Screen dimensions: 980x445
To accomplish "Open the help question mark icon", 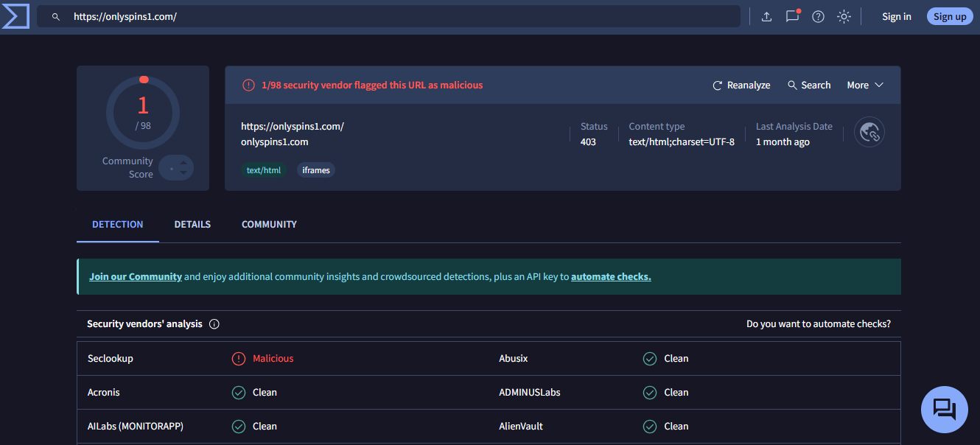I will tap(818, 17).
